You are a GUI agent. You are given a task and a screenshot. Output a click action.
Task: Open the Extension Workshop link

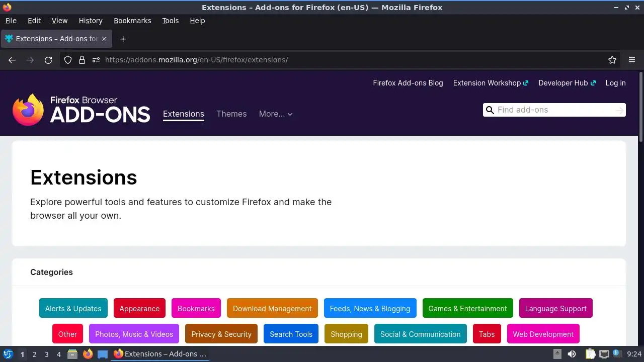491,83
